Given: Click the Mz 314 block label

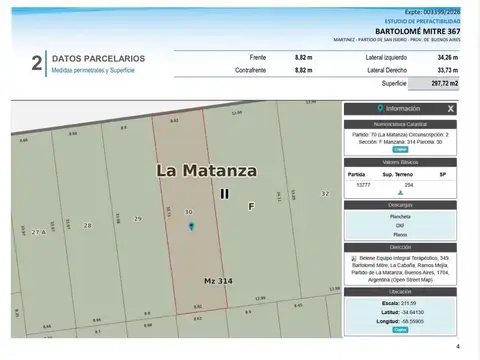Looking at the screenshot, I should pos(218,281).
